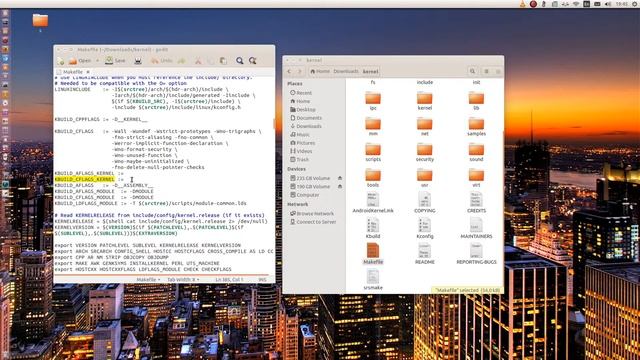640x360 pixels.
Task: Eject the 235 GB Volume
Action: (340, 178)
